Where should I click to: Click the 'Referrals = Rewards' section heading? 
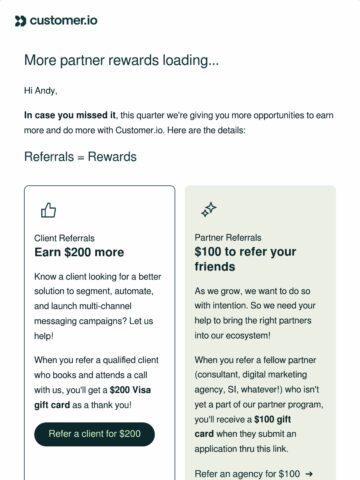pos(80,157)
